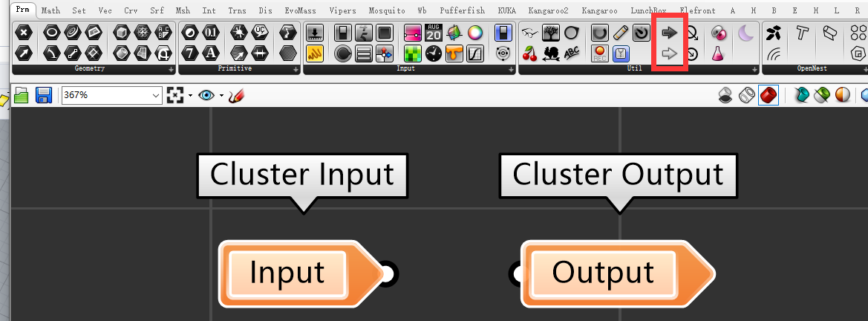Open the Kangaroo2 tab
868x321 pixels.
(x=548, y=11)
